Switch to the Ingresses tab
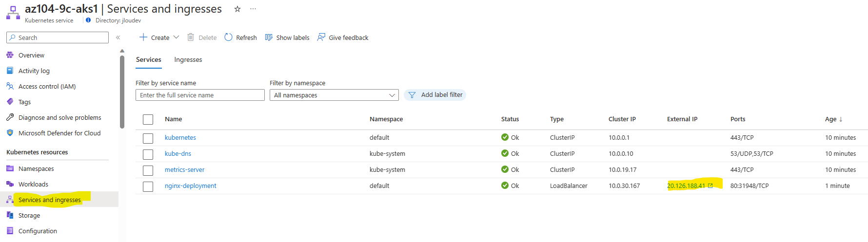The width and height of the screenshot is (868, 242). 188,59
